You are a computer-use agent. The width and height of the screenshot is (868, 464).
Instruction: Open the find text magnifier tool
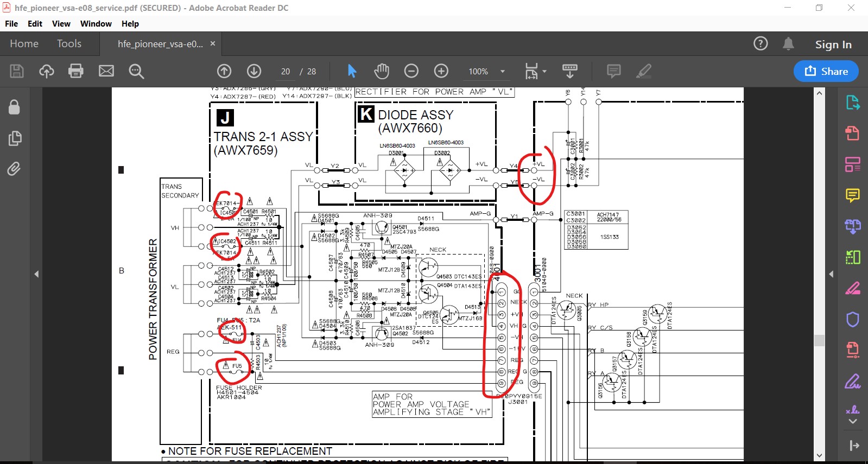click(136, 71)
